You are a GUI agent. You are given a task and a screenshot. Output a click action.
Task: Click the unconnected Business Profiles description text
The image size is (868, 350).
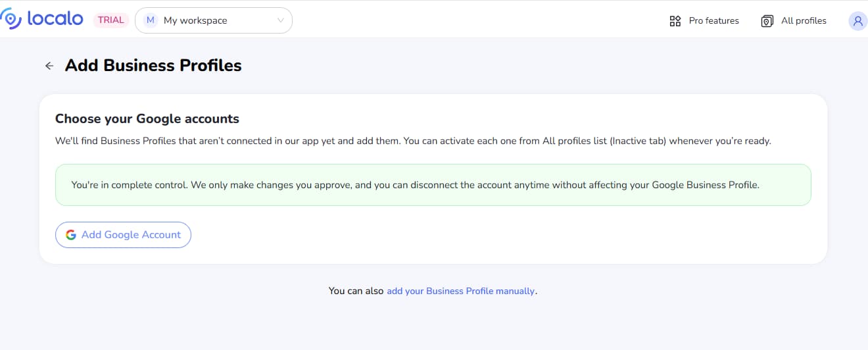click(413, 141)
